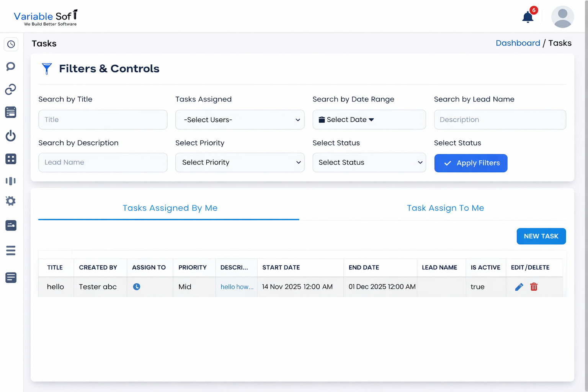Open the chat bubble sidebar icon

pyautogui.click(x=11, y=67)
